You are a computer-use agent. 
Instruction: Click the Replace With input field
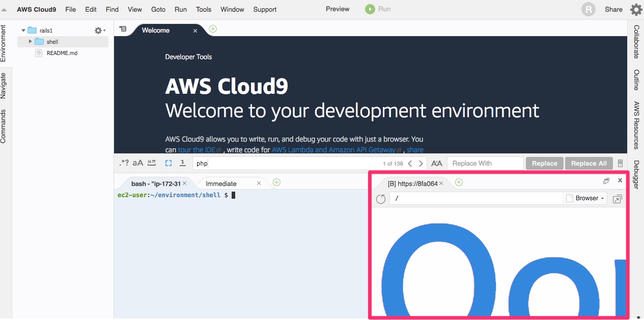485,164
